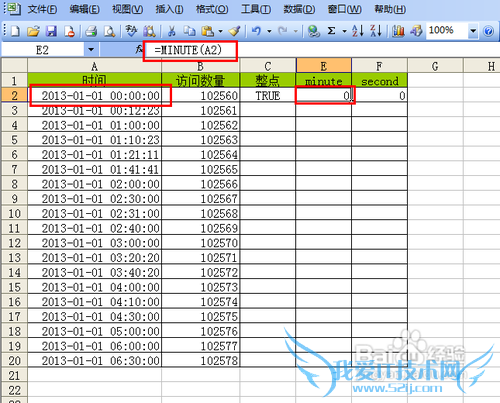500x403 pixels.
Task: Select column E header
Action: (324, 66)
